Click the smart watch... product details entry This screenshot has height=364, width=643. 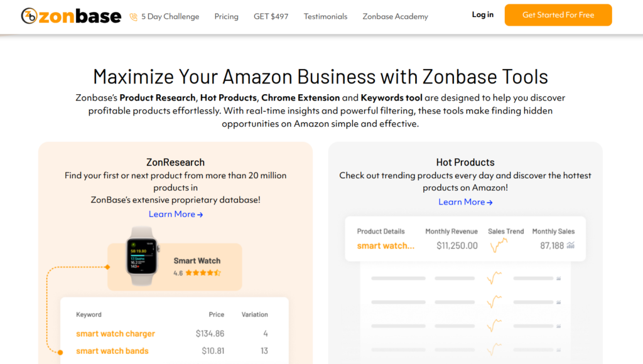click(386, 245)
